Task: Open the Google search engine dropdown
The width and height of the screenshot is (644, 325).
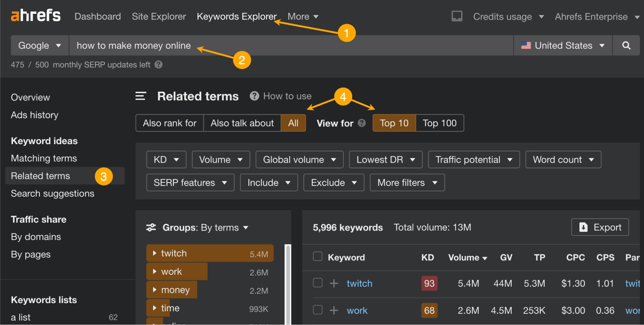Action: coord(39,45)
